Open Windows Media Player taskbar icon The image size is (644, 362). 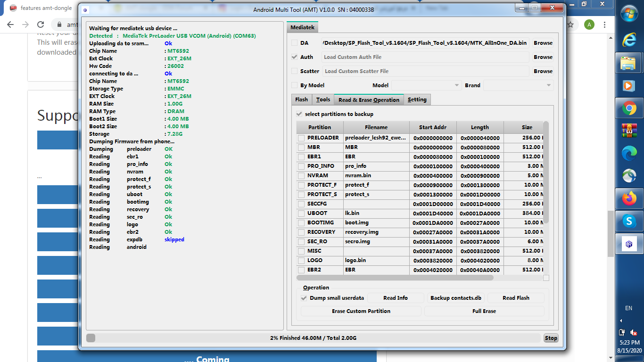[629, 86]
